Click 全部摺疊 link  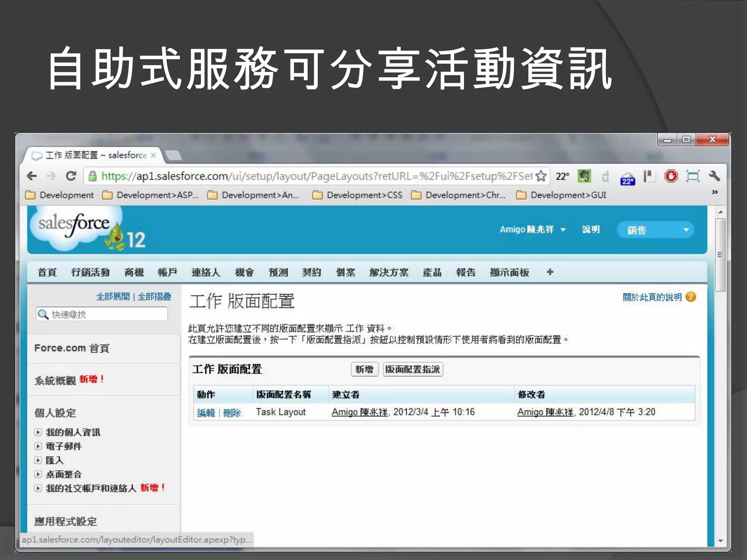click(154, 296)
